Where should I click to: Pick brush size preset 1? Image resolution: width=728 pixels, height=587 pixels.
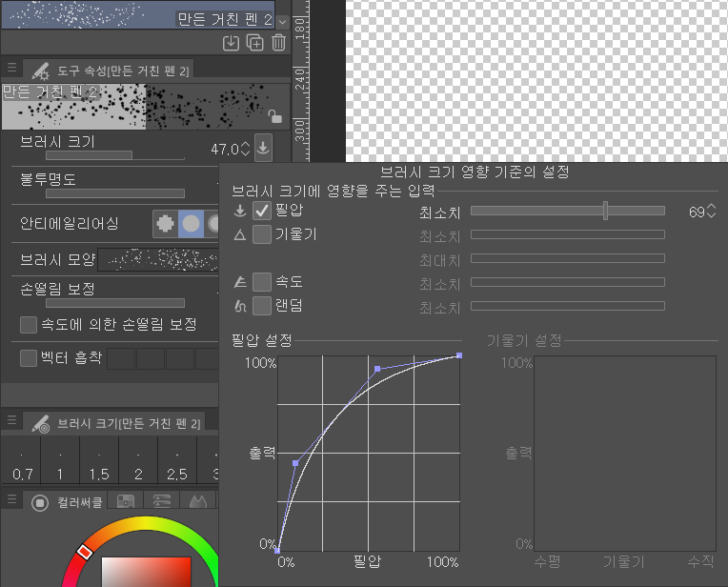click(60, 461)
